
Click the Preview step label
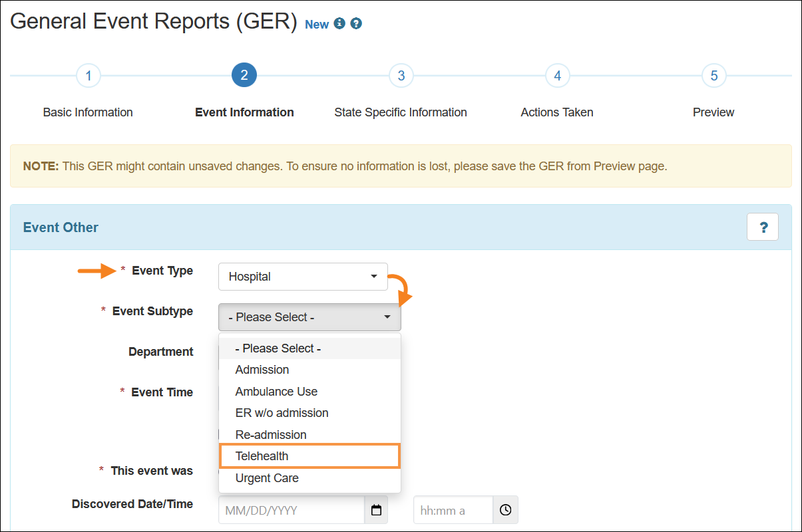(x=713, y=112)
